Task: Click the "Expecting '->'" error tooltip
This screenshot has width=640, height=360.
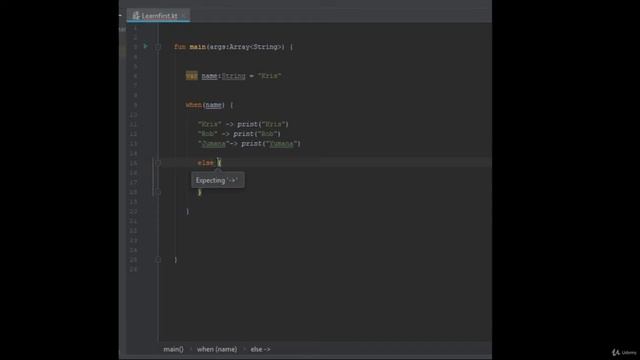Action: point(218,180)
